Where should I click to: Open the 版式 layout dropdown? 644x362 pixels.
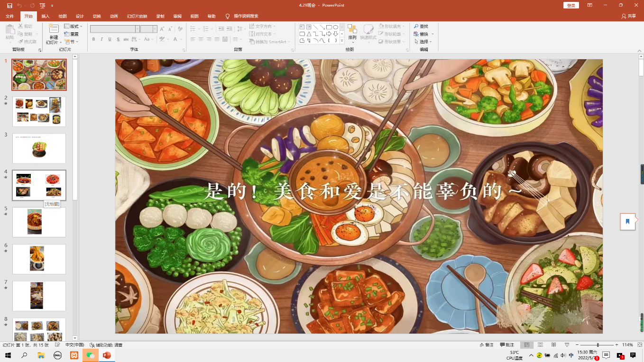pyautogui.click(x=73, y=26)
